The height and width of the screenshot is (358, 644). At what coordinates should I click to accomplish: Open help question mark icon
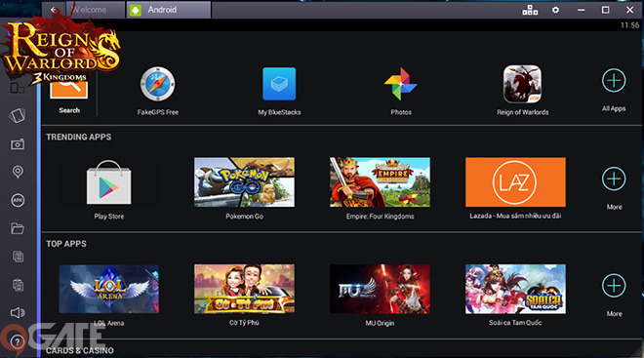17,341
